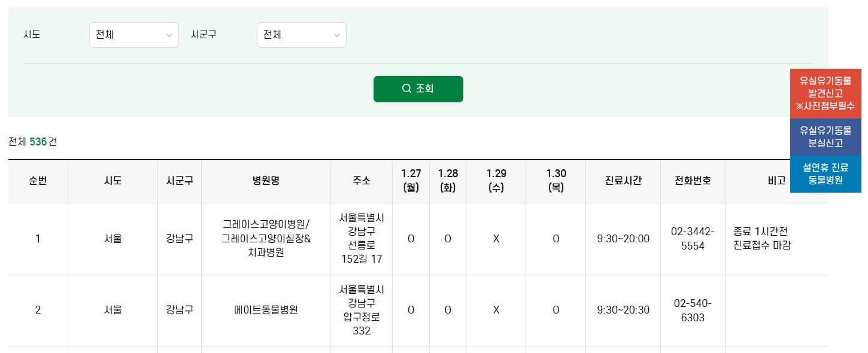The image size is (868, 353).
Task: Click the 순번 column header
Action: click(37, 181)
